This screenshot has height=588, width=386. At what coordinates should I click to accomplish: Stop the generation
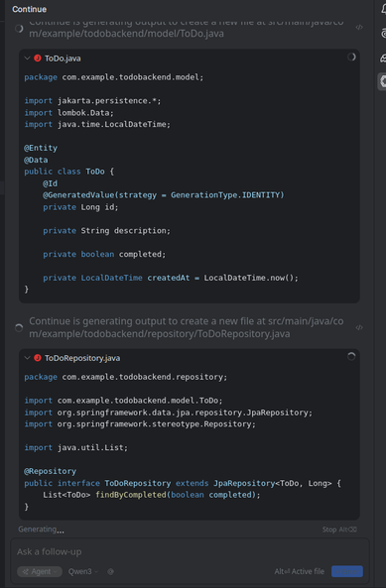[339, 529]
